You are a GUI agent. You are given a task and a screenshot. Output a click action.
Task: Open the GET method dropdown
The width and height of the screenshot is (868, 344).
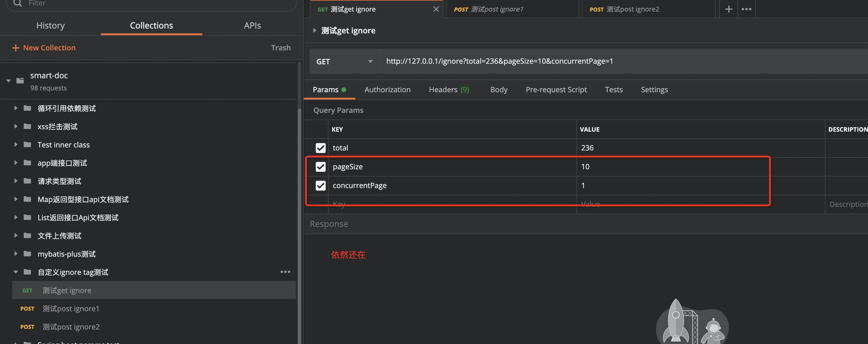(345, 61)
